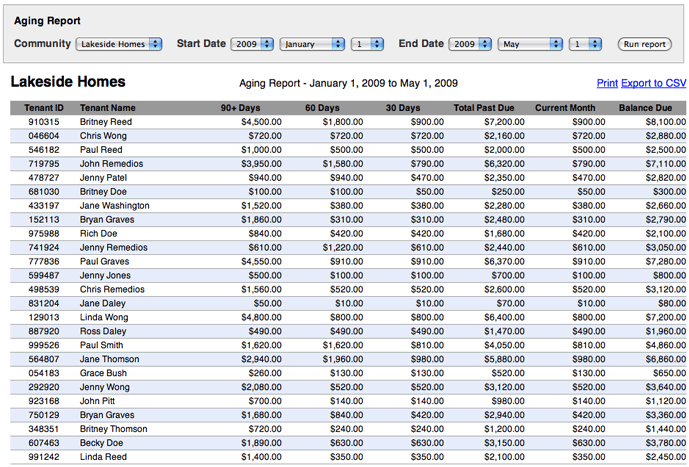This screenshot has width=689, height=467.
Task: Click the Run report button
Action: point(645,44)
